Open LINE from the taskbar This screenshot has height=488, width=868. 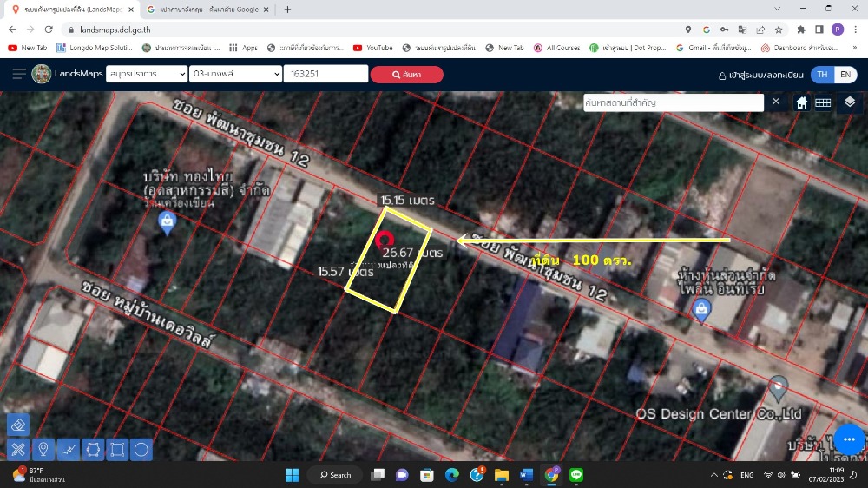click(x=576, y=475)
